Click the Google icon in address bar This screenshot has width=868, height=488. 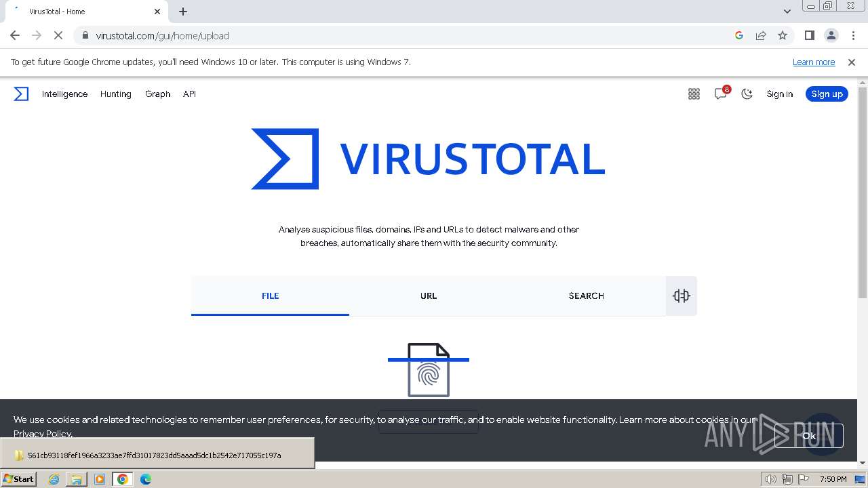[739, 35]
